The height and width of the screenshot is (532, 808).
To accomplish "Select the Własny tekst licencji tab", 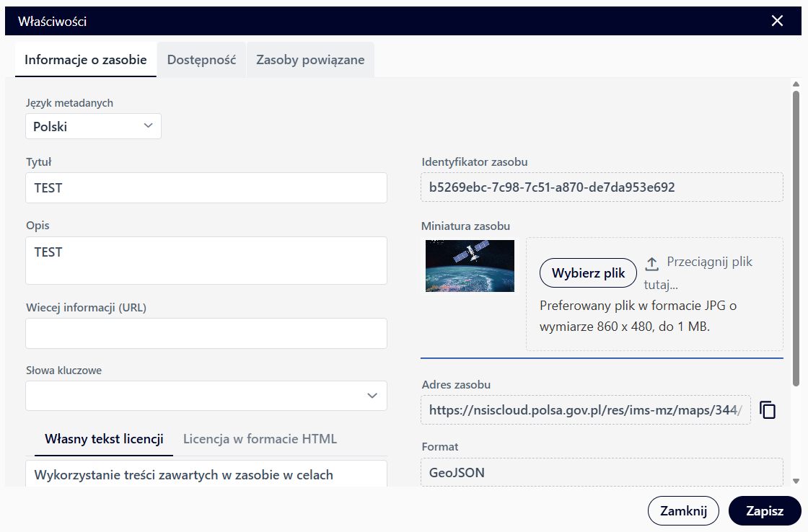I will (104, 439).
